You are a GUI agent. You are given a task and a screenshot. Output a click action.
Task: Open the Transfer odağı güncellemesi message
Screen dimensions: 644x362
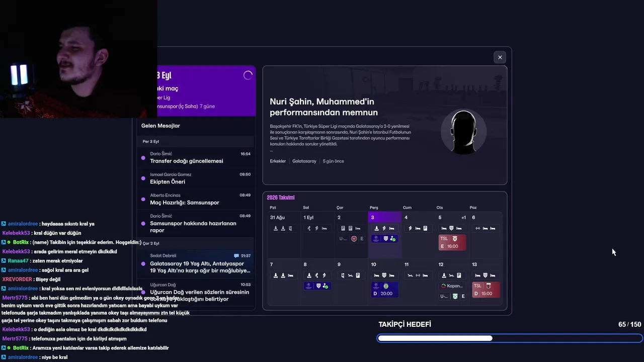coord(196,157)
